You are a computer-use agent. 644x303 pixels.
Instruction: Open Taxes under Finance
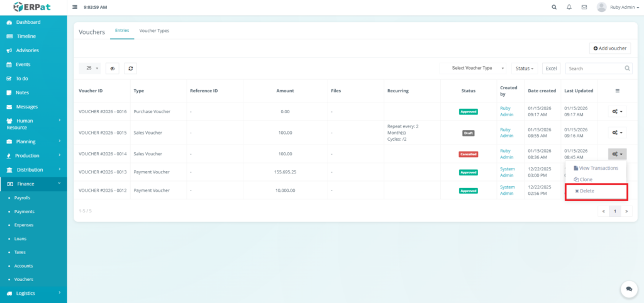[19, 252]
